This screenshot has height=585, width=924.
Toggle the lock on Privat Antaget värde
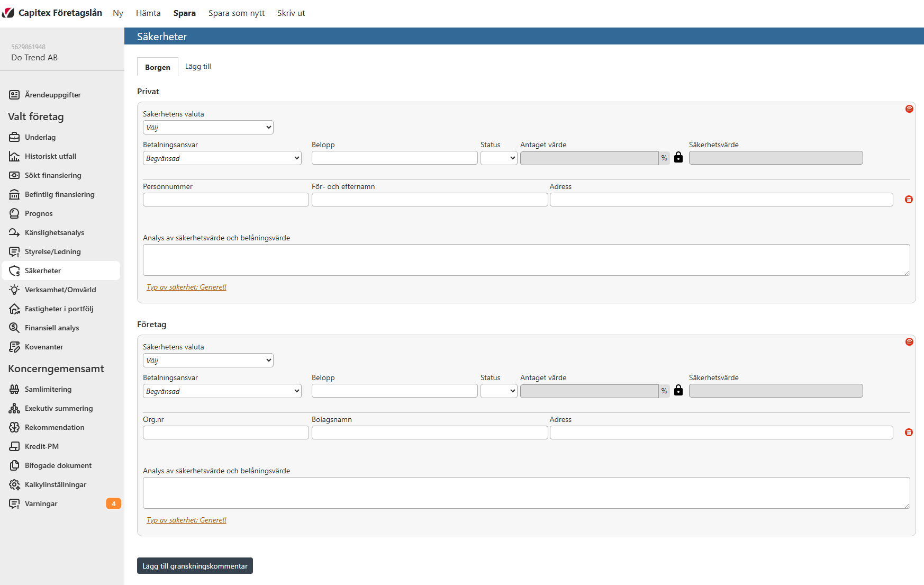click(678, 157)
